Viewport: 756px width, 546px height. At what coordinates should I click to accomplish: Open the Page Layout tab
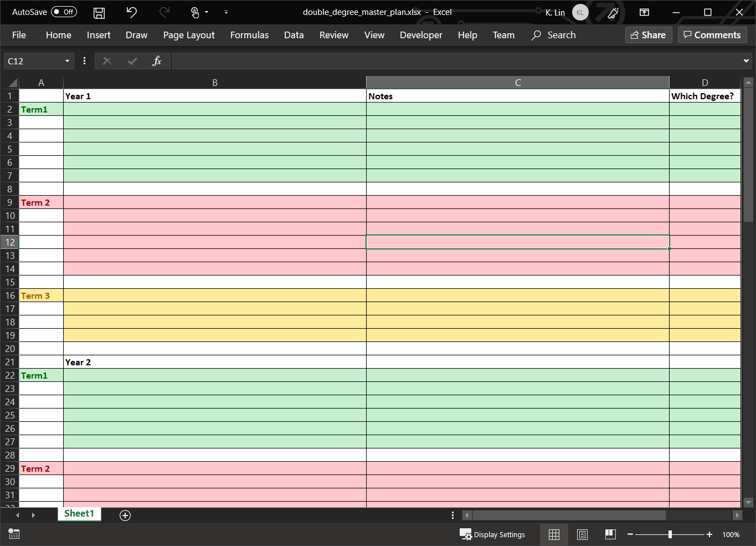[x=189, y=35]
